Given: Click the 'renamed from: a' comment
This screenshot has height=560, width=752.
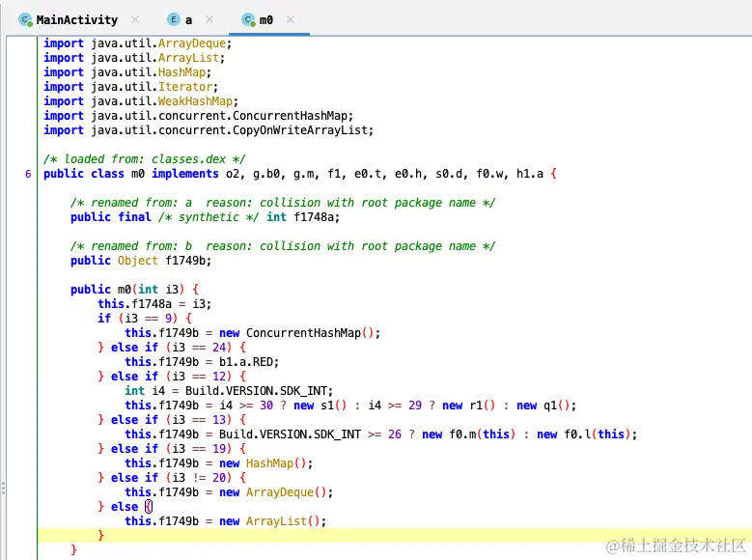Looking at the screenshot, I should [x=283, y=203].
